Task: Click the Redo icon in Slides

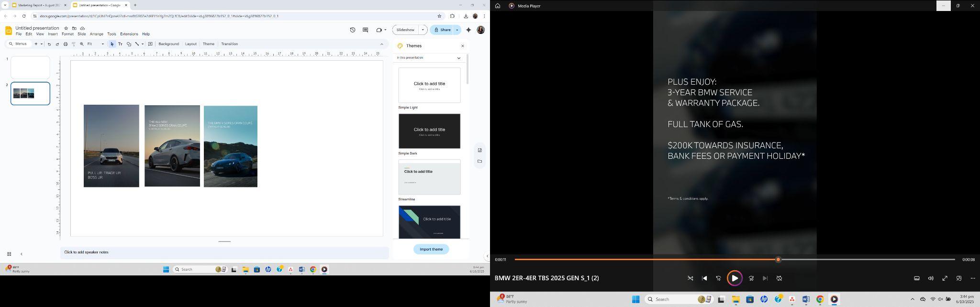Action: pos(57,44)
